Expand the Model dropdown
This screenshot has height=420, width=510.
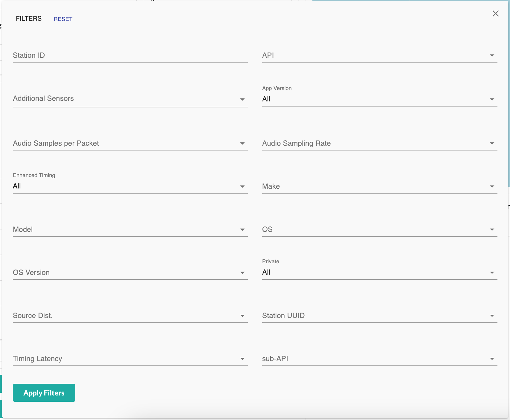click(130, 230)
